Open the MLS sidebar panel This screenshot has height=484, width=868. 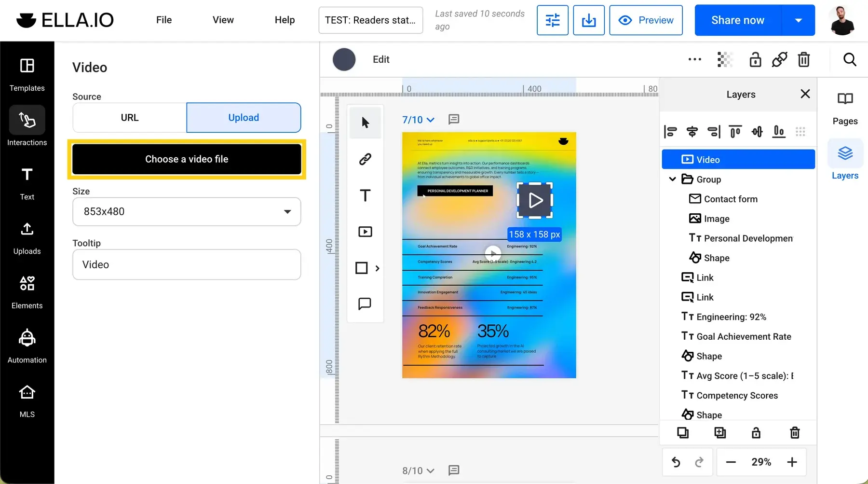pos(27,401)
